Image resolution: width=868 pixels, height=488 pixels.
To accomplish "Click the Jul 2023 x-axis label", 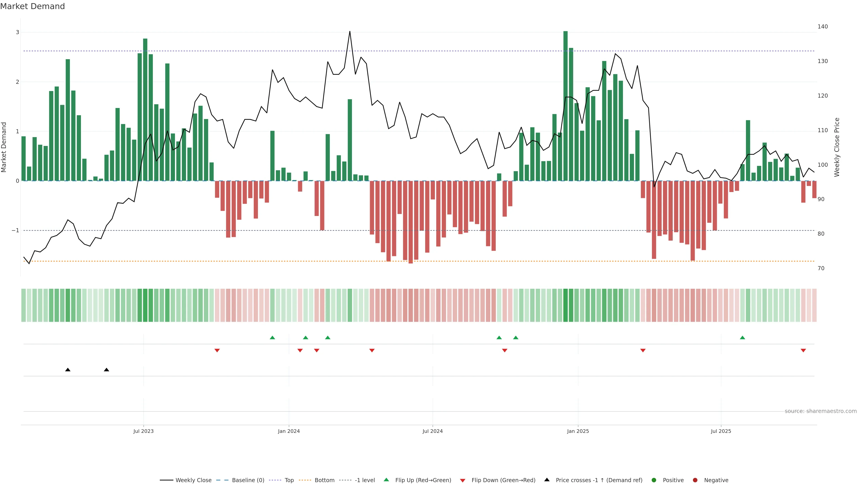I will click(143, 431).
